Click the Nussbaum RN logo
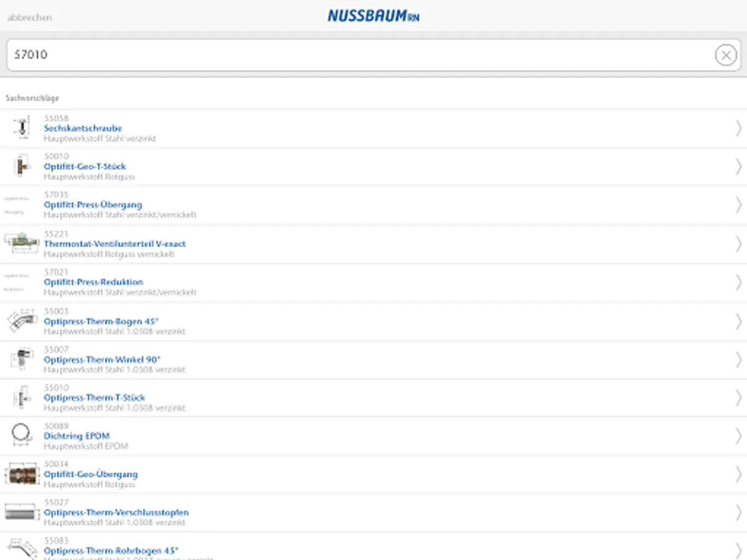Screen dimensions: 747x560 click(x=374, y=16)
